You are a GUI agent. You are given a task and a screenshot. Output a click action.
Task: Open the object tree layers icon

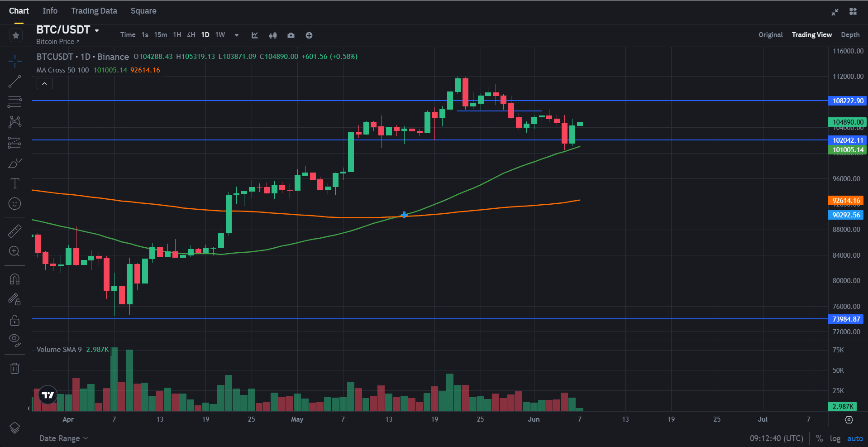pyautogui.click(x=14, y=428)
